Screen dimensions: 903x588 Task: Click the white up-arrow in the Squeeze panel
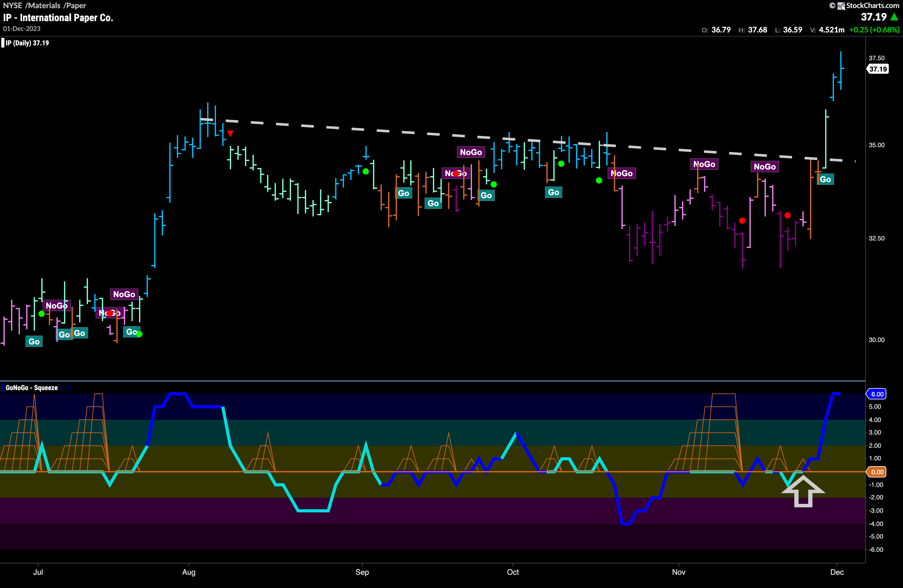(x=803, y=491)
